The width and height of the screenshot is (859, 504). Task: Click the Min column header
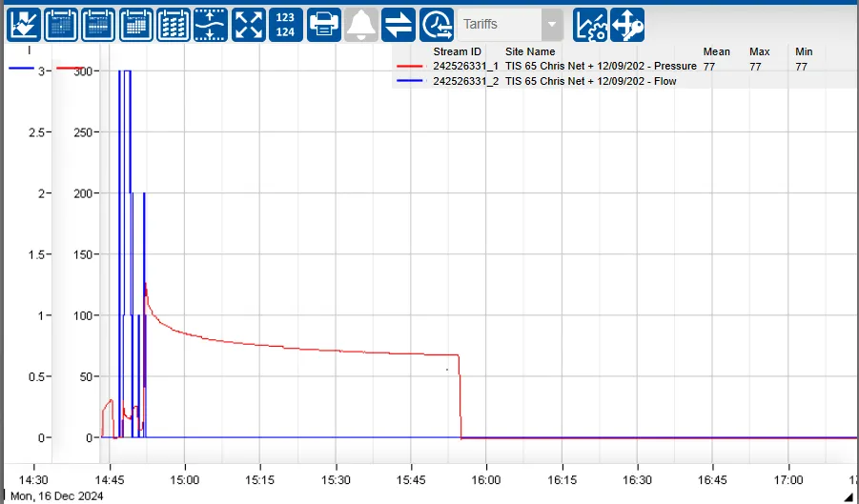804,51
